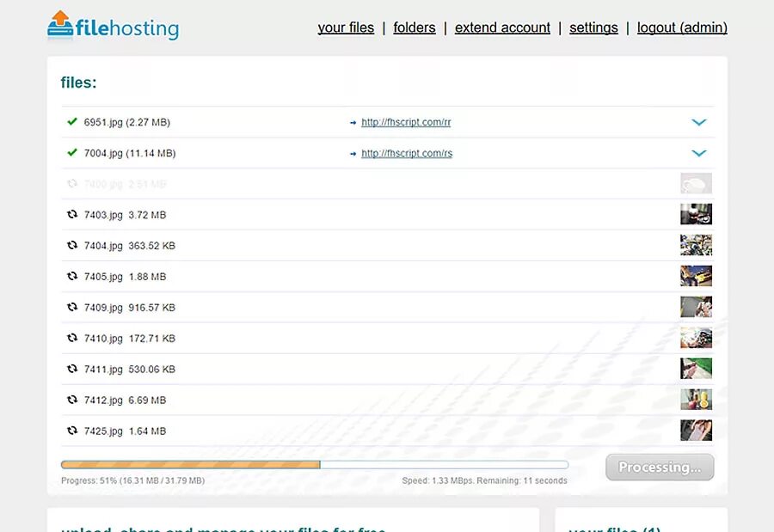Image resolution: width=774 pixels, height=532 pixels.
Task: Expand options chevron for 7004.jpg
Action: click(x=699, y=153)
